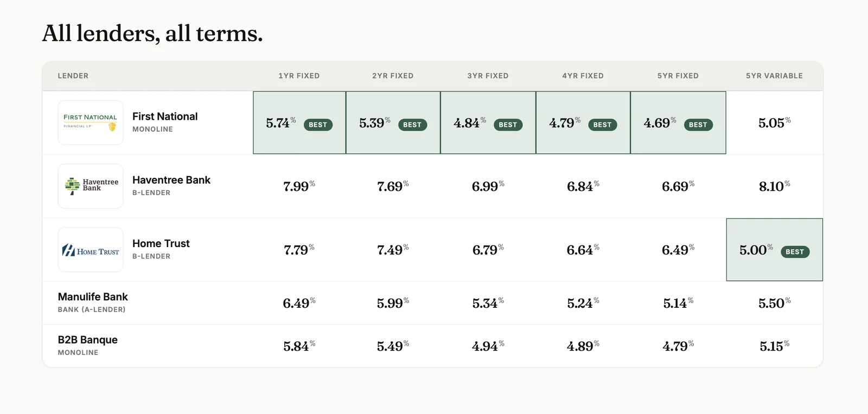
Task: Open the Home Trust lender name
Action: (x=161, y=243)
